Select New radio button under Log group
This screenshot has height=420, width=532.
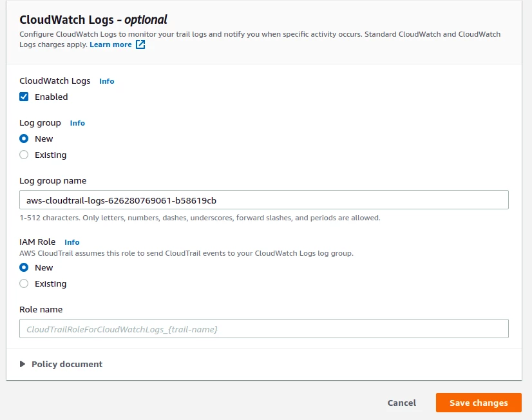pos(24,138)
